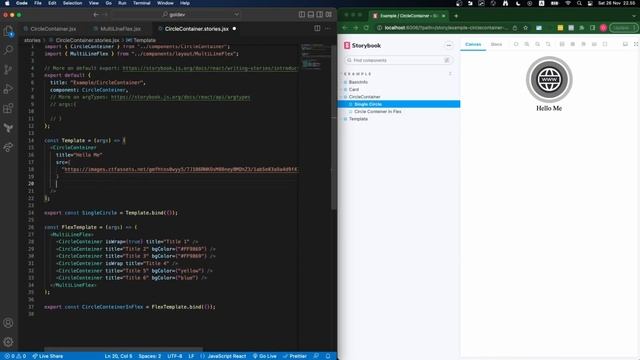This screenshot has width=640, height=360.
Task: Toggle the secondary sidebar layout icon
Action: [x=320, y=14]
